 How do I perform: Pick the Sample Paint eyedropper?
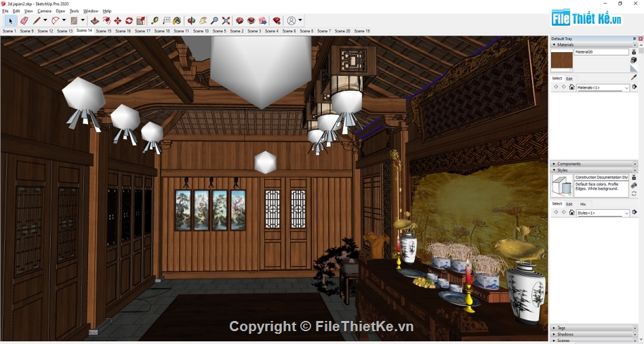[634, 77]
